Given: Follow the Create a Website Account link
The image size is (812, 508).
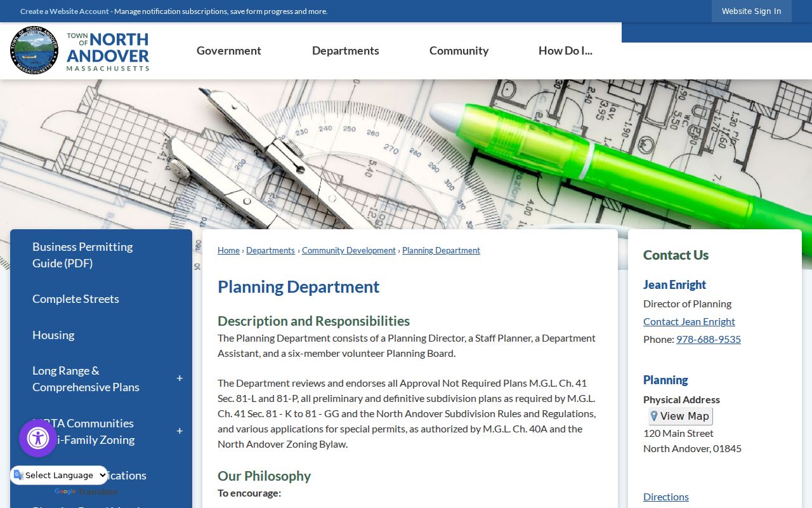Looking at the screenshot, I should [x=65, y=11].
